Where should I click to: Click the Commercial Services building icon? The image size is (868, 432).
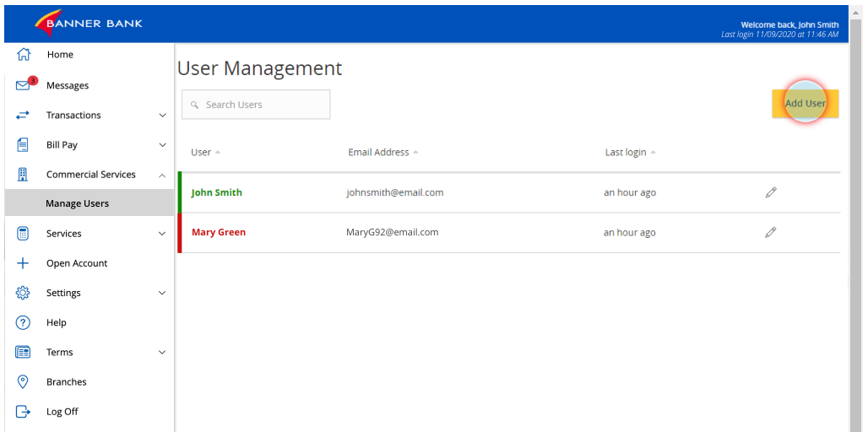pyautogui.click(x=23, y=175)
